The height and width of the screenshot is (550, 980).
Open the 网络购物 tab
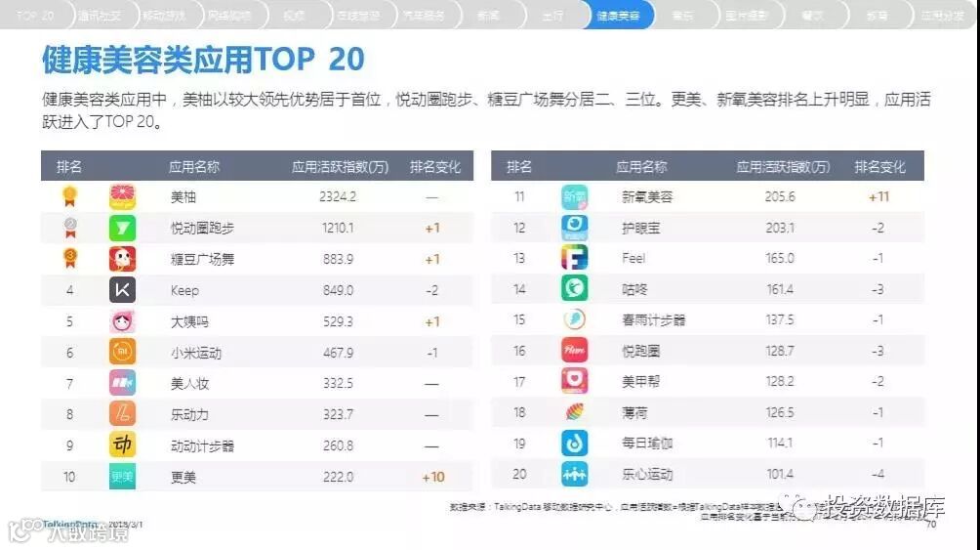[x=229, y=15]
